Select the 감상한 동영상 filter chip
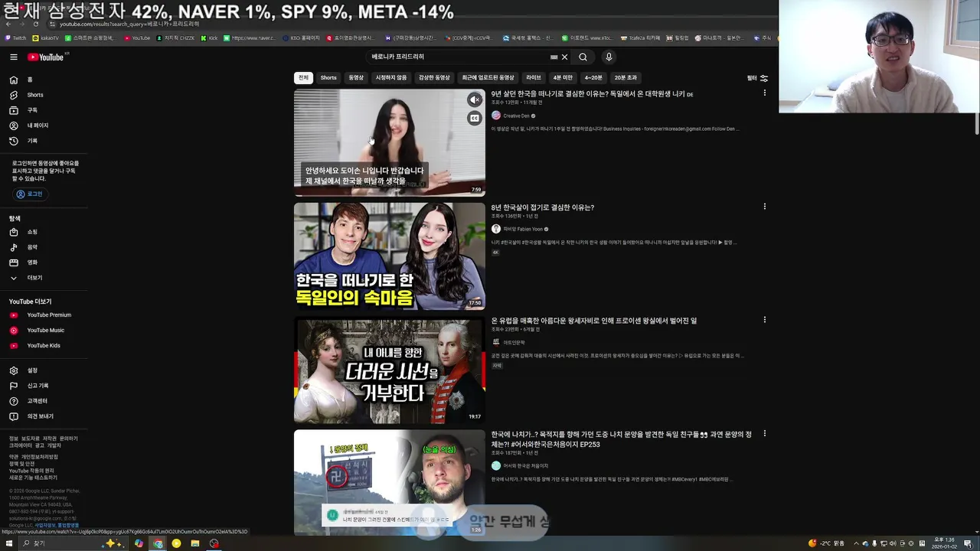 [x=434, y=77]
